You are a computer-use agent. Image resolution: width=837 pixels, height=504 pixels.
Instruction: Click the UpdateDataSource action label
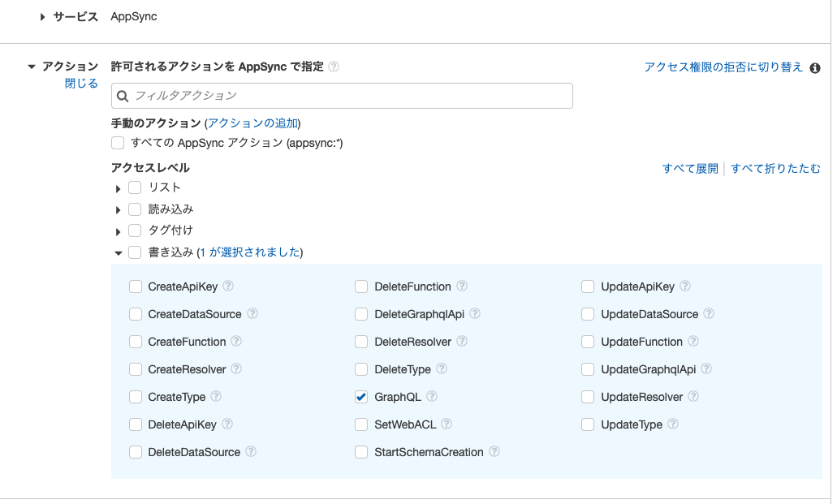[x=649, y=314]
